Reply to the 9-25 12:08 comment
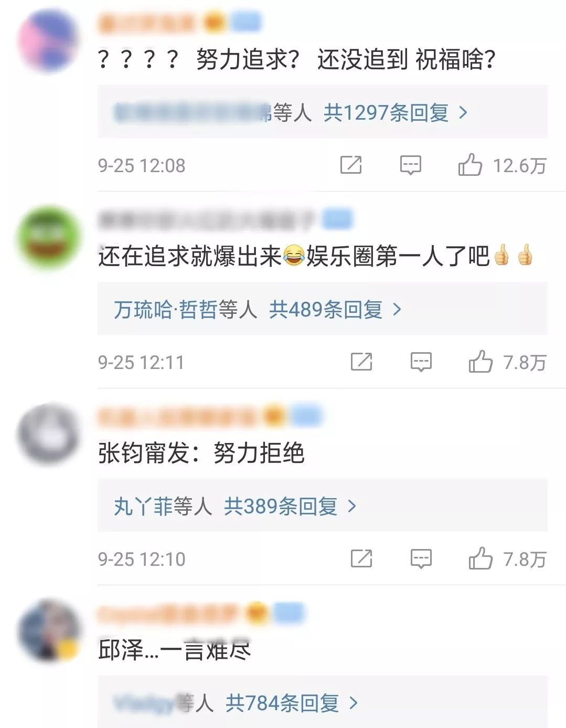The image size is (566, 728). pyautogui.click(x=410, y=165)
